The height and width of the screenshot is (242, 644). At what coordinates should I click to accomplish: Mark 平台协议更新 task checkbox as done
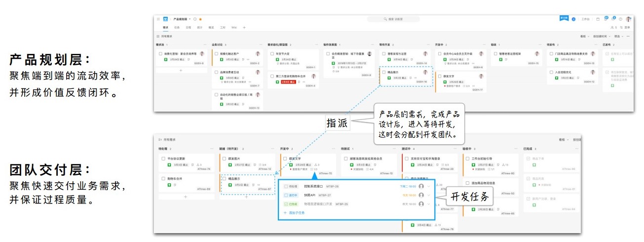click(163, 159)
